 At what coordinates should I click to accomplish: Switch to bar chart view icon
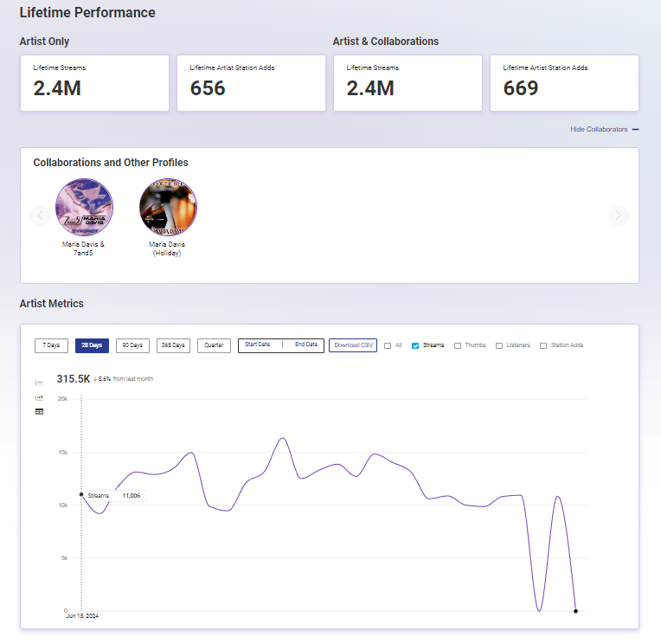click(x=39, y=397)
